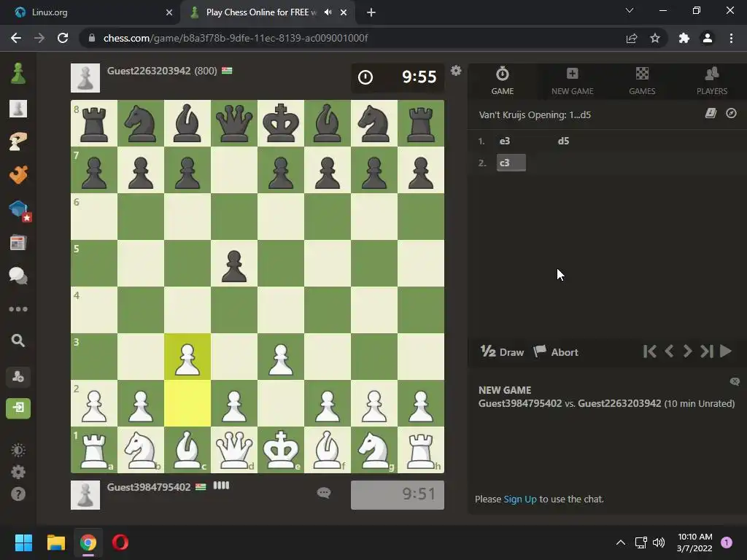Screen dimensions: 747x560
Task: Select highlighted move c3 in move list
Action: (x=511, y=163)
